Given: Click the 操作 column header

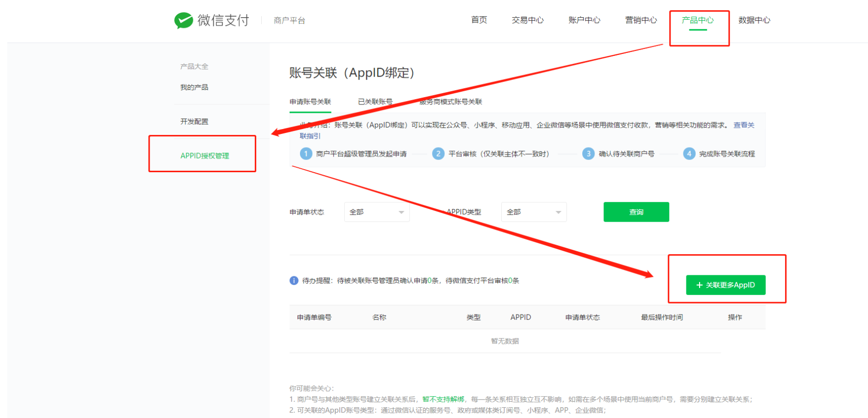Looking at the screenshot, I should click(735, 317).
